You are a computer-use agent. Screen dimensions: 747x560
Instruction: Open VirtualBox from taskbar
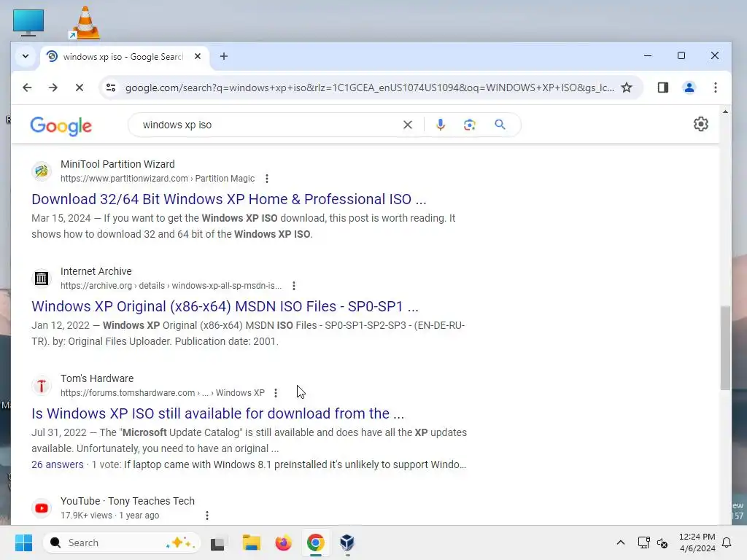tap(347, 542)
